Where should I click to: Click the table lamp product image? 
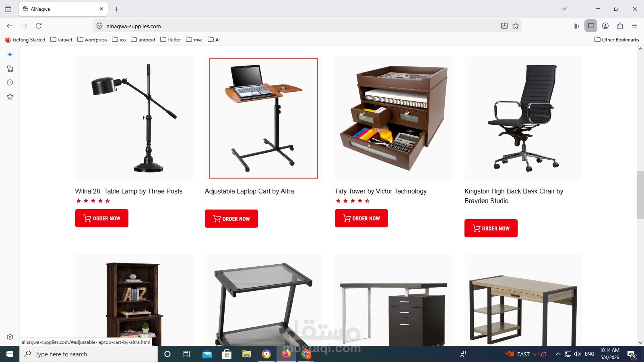point(134,118)
